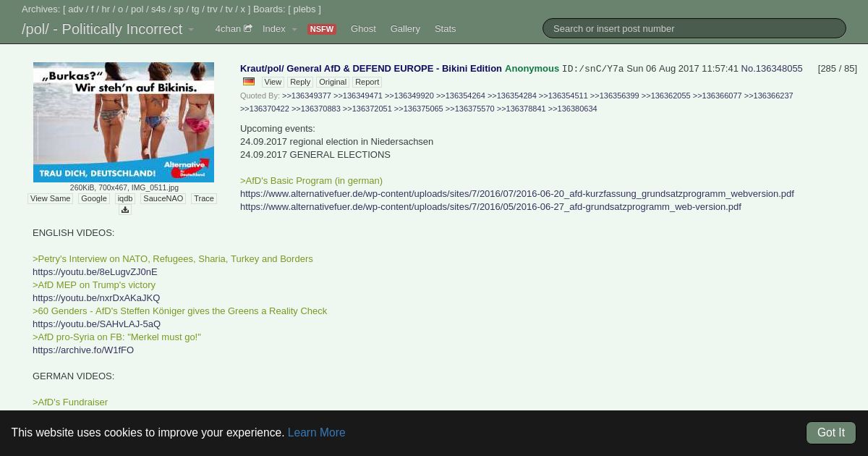Open youtu.be/nxrDxAKaJKQ video link

pos(96,297)
